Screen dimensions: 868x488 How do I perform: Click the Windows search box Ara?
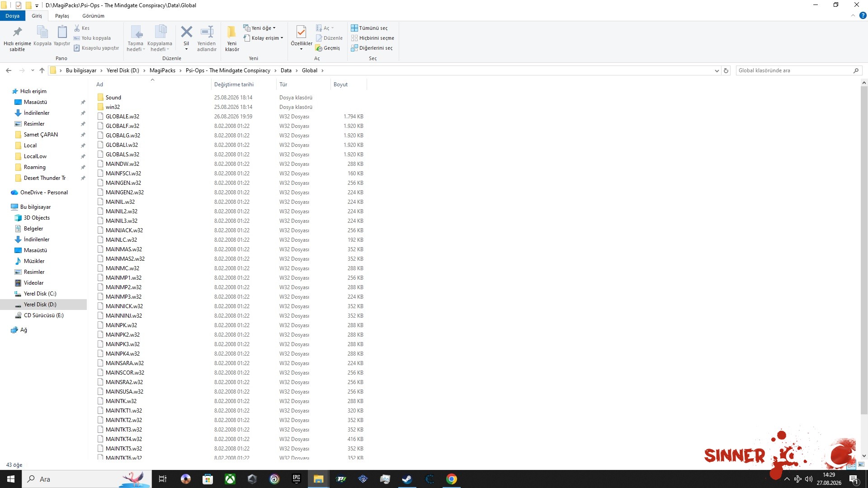86,479
